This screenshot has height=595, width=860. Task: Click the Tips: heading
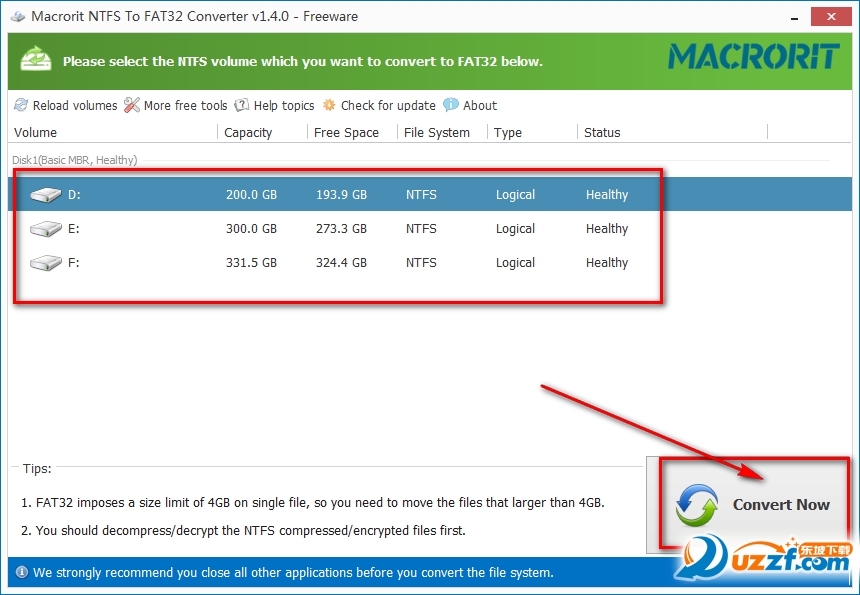[x=37, y=468]
